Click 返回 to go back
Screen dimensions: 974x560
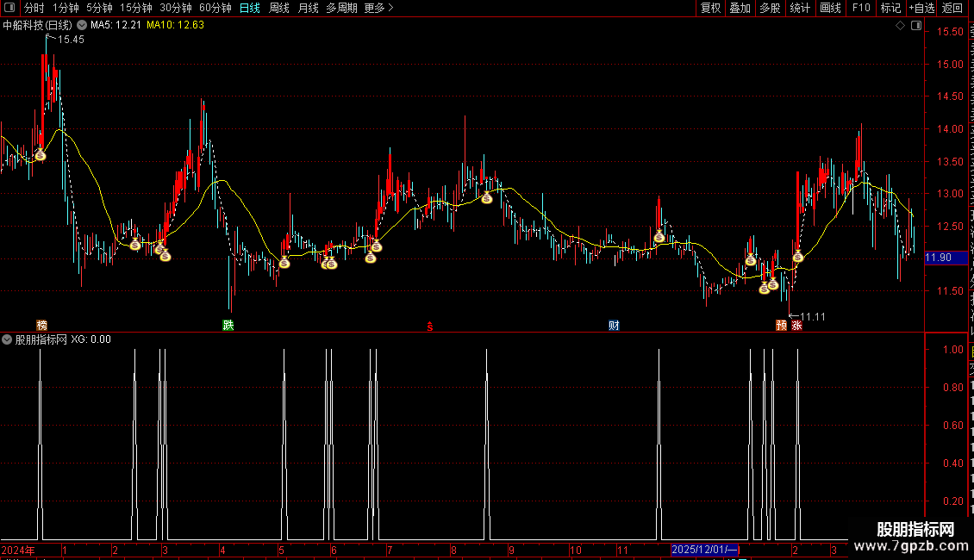[952, 8]
